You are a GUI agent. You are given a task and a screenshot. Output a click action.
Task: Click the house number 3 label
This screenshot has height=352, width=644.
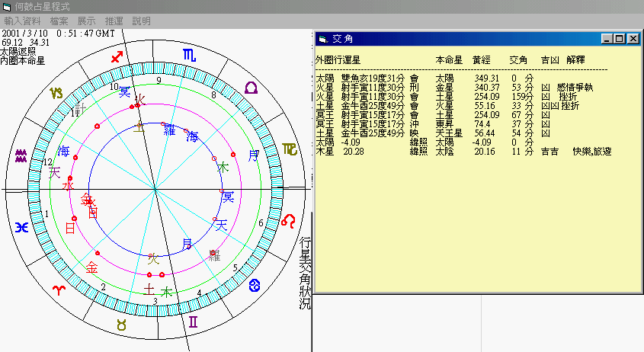[155, 301]
